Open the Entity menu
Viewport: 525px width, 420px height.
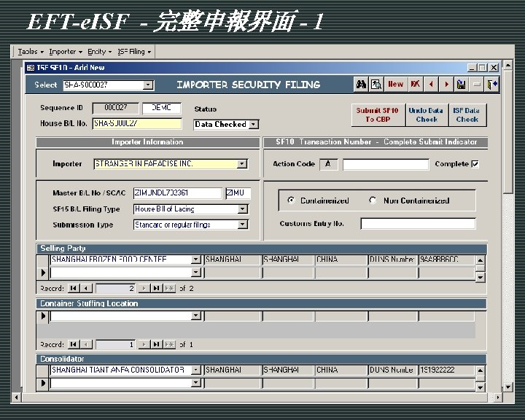(99, 52)
